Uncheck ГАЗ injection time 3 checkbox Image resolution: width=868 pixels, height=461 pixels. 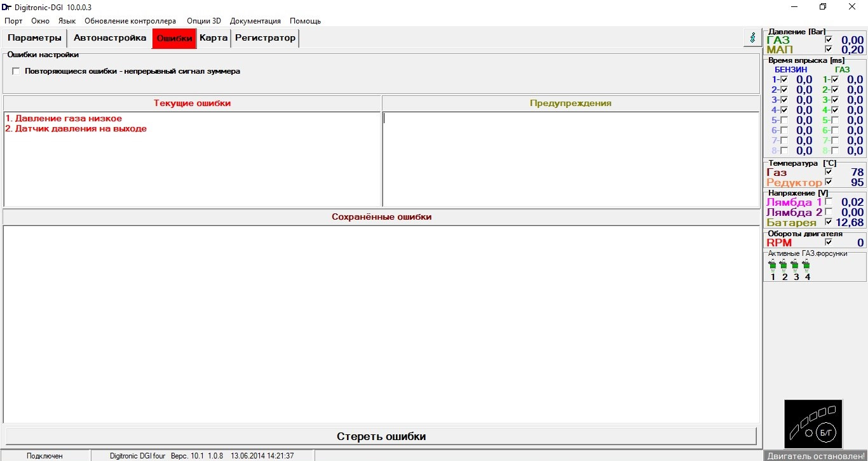[834, 100]
